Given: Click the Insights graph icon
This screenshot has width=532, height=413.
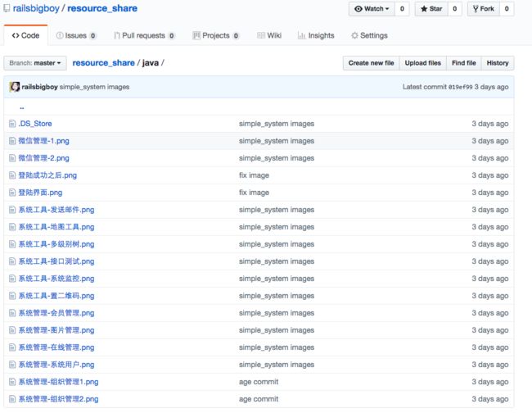Looking at the screenshot, I should coord(302,35).
